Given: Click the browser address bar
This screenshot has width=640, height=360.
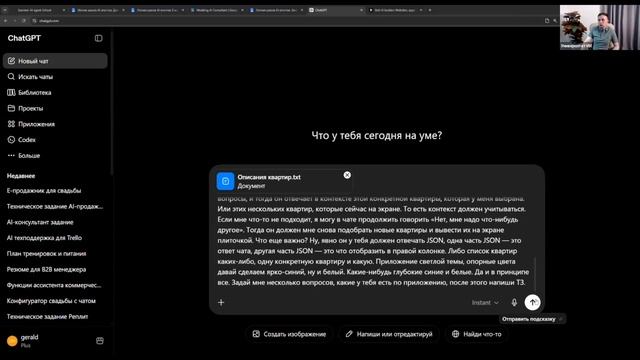Looking at the screenshot, I should [286, 20].
